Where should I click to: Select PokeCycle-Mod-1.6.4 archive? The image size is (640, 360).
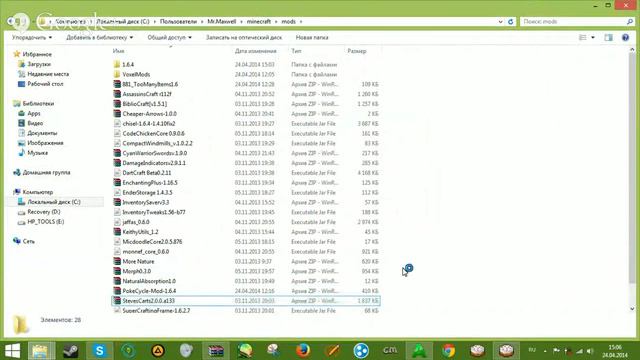point(149,291)
